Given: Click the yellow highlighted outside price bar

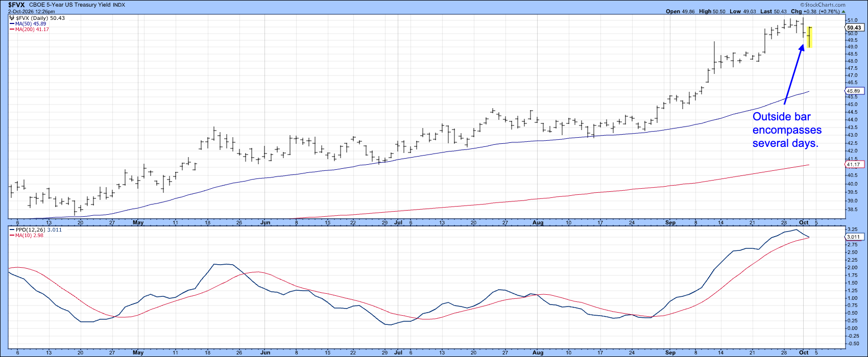Looking at the screenshot, I should click(810, 37).
